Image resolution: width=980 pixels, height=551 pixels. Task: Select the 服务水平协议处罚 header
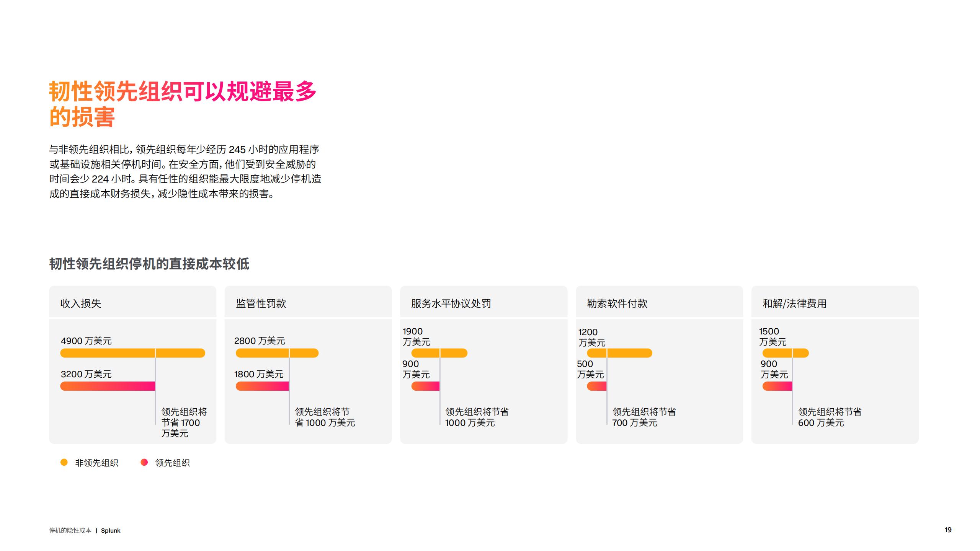click(x=451, y=303)
